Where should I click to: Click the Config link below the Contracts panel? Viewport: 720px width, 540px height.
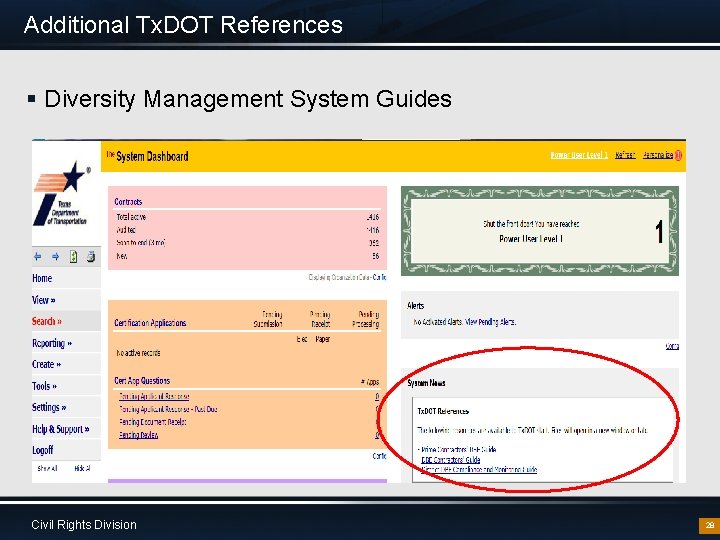tap(379, 277)
